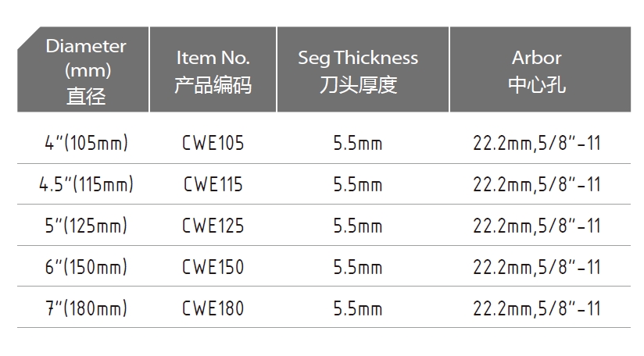Click item number CWE180
The height and width of the screenshot is (356, 644).
[x=213, y=308]
